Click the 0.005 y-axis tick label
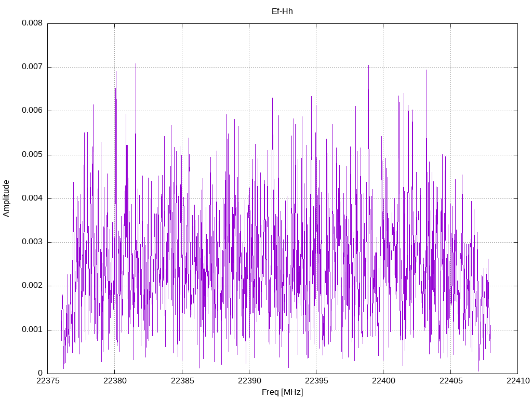 point(32,155)
